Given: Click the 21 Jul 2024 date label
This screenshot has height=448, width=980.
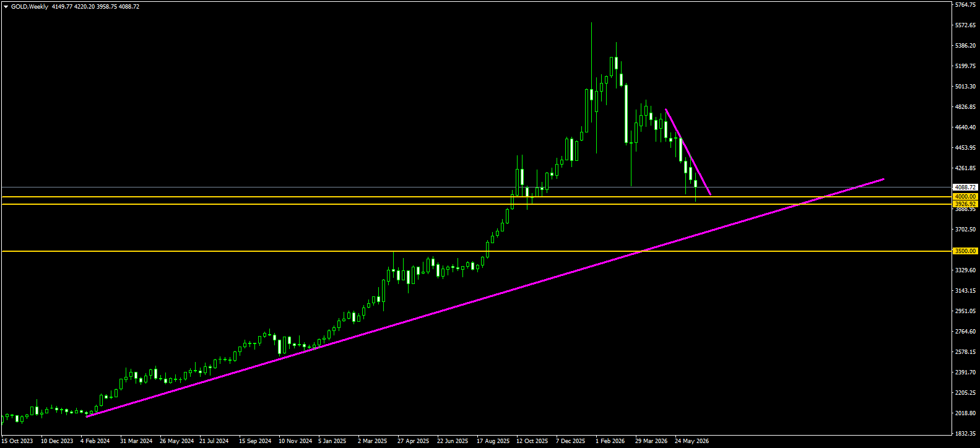Looking at the screenshot, I should point(214,441).
